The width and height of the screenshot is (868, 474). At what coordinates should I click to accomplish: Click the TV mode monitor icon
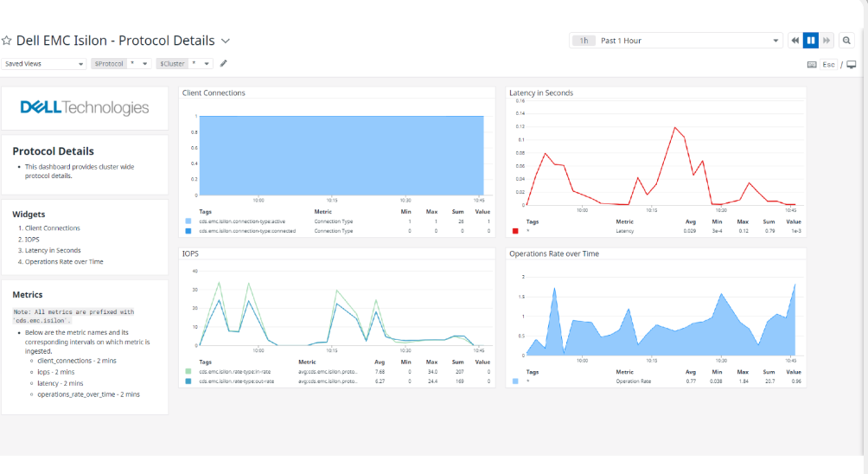[852, 65]
